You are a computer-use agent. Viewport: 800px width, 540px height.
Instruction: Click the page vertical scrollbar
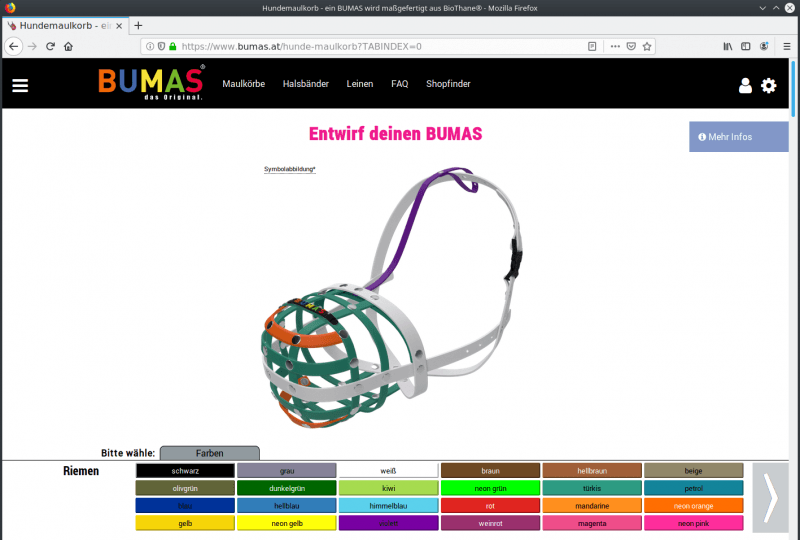tap(793, 88)
